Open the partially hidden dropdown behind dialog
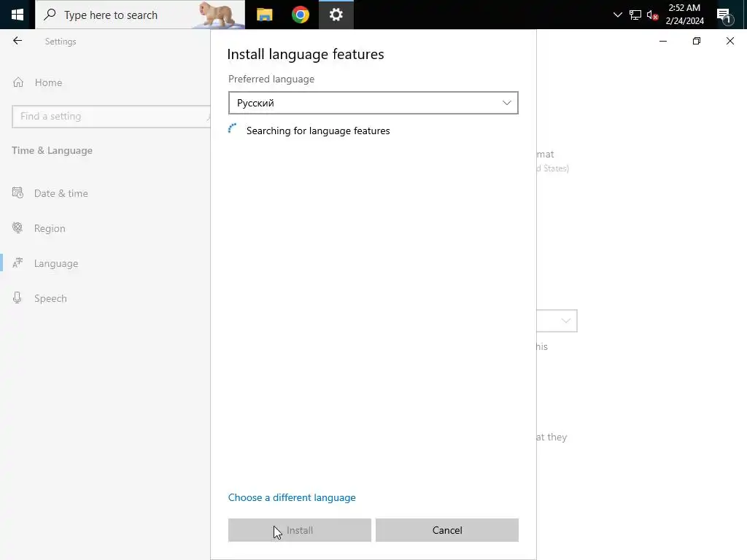The image size is (747, 560). [557, 321]
